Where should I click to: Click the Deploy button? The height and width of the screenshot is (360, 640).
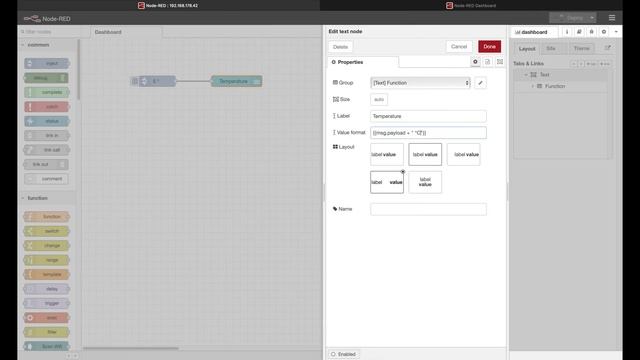pyautogui.click(x=569, y=18)
